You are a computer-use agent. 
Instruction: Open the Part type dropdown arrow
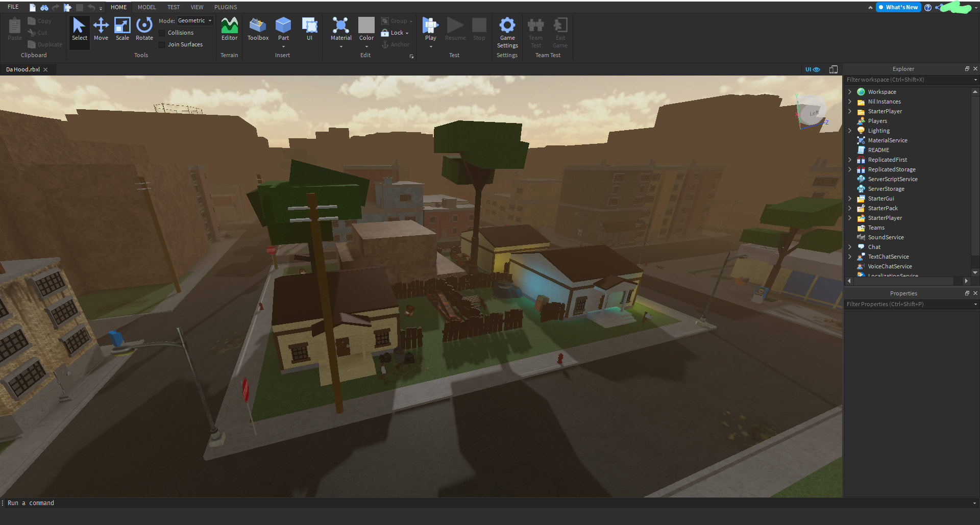[x=283, y=46]
